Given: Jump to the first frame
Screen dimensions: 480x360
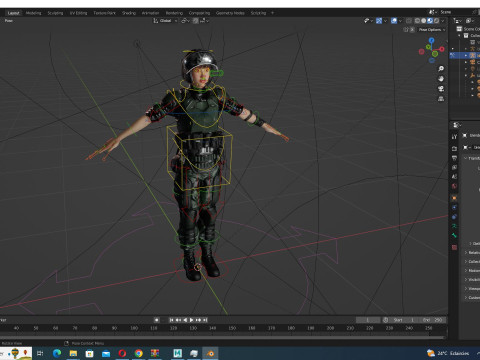Looking at the screenshot, I should [x=171, y=320].
